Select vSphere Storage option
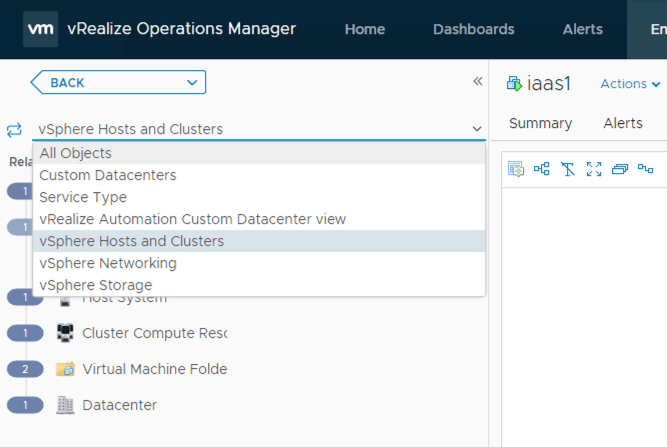This screenshot has width=667, height=447. click(96, 285)
